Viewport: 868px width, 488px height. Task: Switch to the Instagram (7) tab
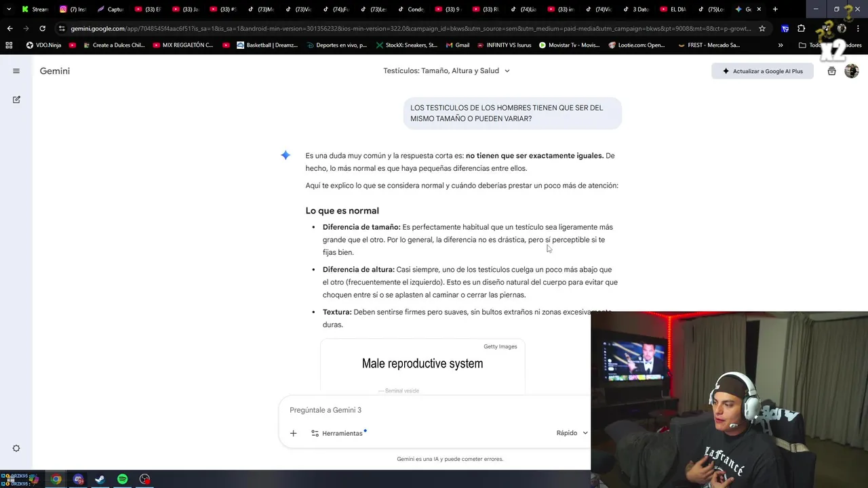pyautogui.click(x=73, y=9)
